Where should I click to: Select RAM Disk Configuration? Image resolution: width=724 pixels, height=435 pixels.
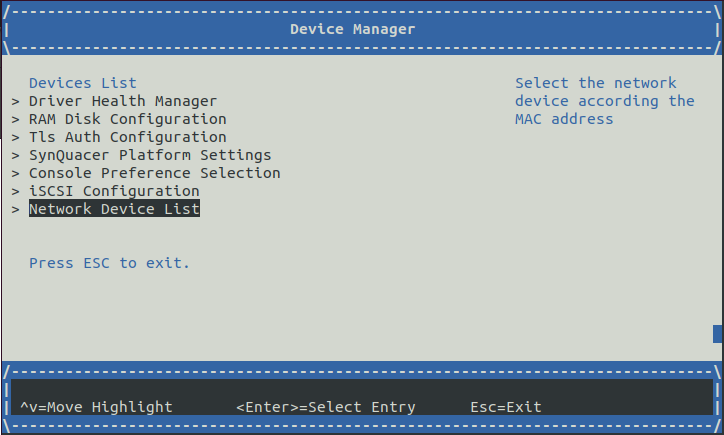(x=127, y=119)
